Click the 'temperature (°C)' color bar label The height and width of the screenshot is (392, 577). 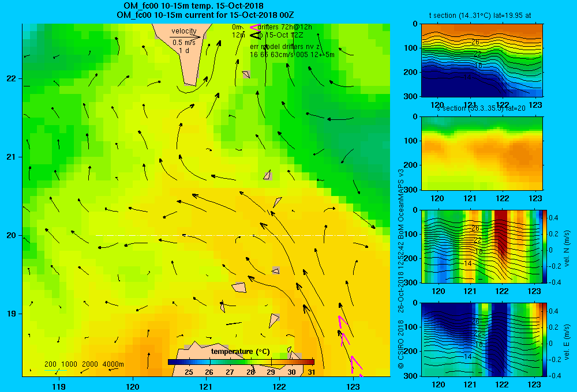[x=240, y=352]
